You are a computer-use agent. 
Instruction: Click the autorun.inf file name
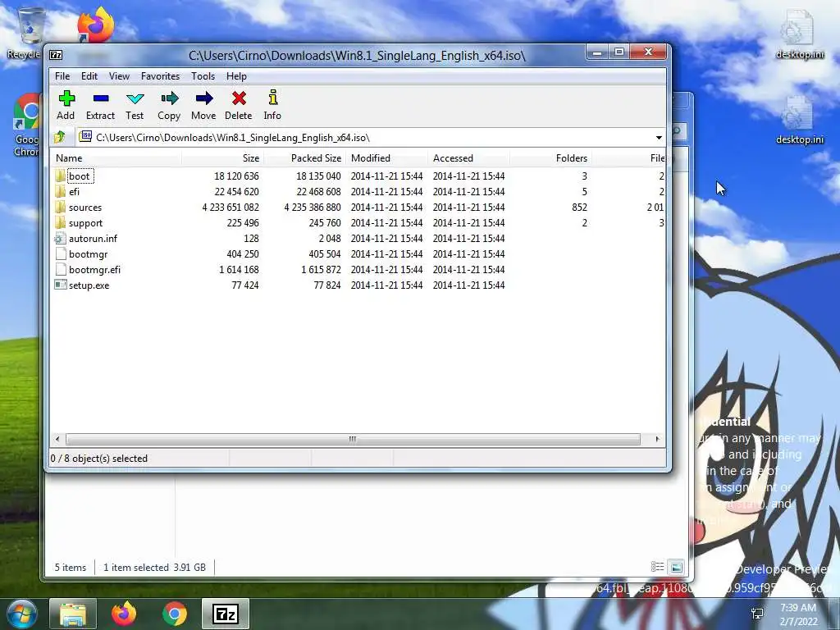pyautogui.click(x=93, y=239)
